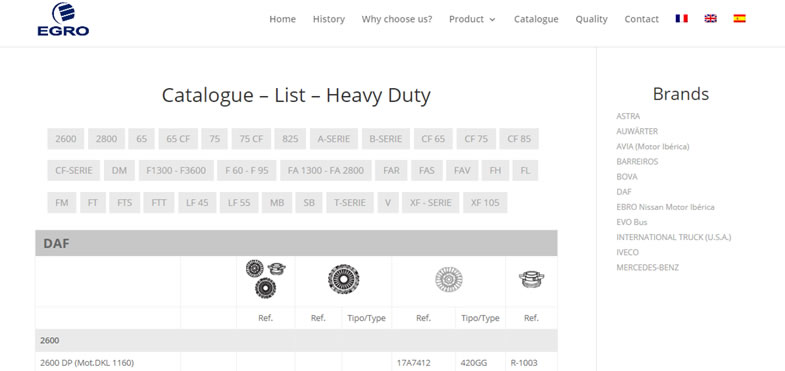Select the CF 65 model filter

433,139
